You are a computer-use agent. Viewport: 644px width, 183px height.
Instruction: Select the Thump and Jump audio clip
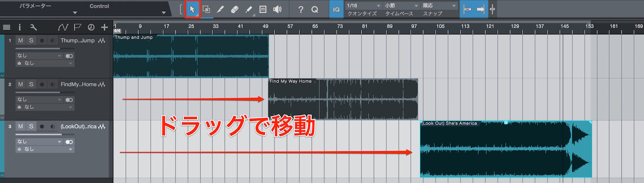pos(191,56)
